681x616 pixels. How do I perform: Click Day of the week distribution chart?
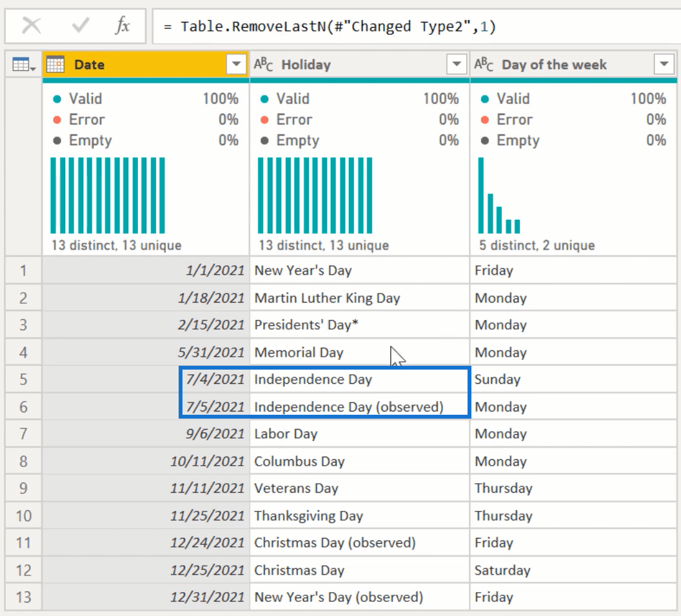click(x=499, y=195)
